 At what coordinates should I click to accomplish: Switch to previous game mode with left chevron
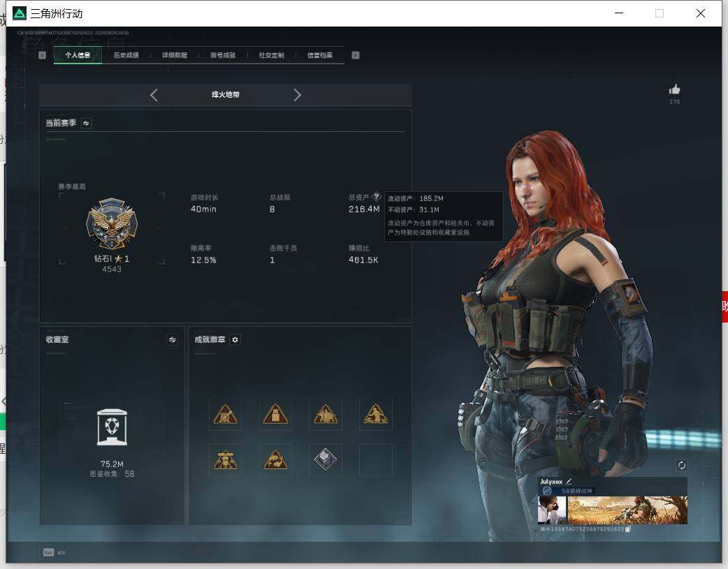coord(154,95)
